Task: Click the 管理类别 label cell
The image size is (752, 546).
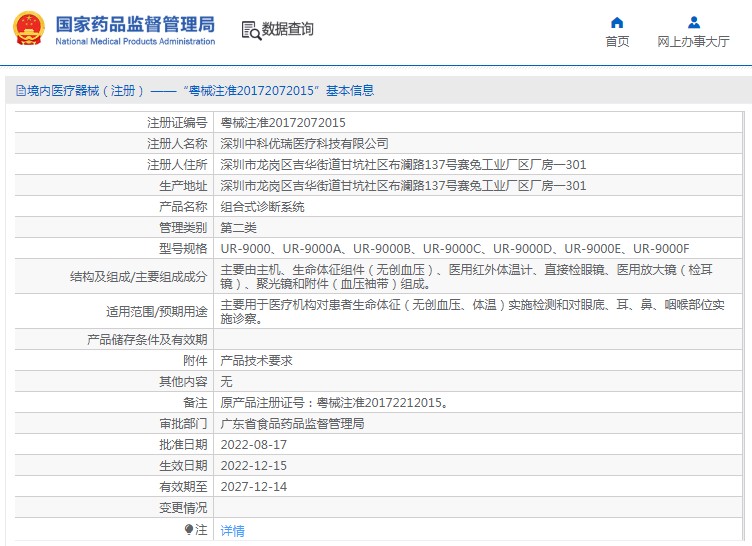Action: tap(114, 227)
